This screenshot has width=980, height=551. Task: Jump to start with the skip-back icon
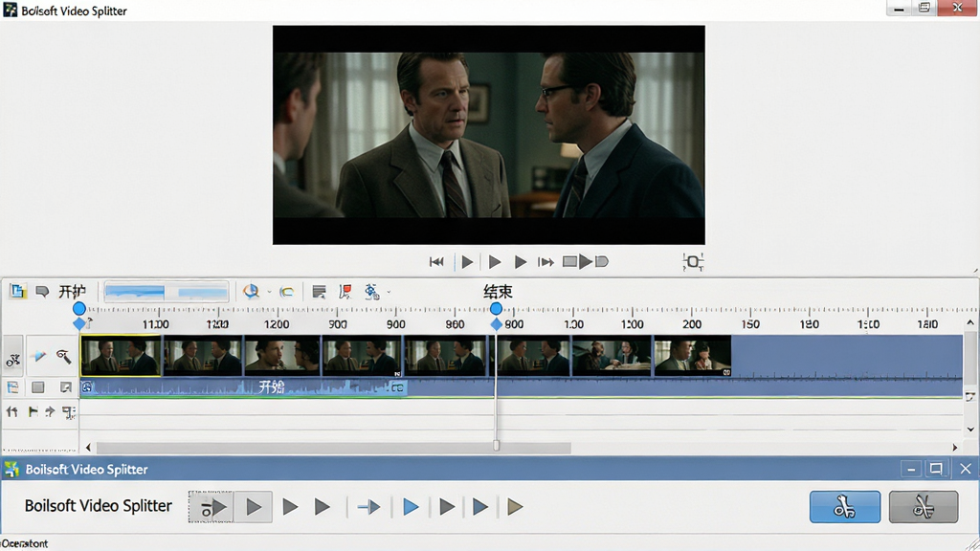(436, 262)
